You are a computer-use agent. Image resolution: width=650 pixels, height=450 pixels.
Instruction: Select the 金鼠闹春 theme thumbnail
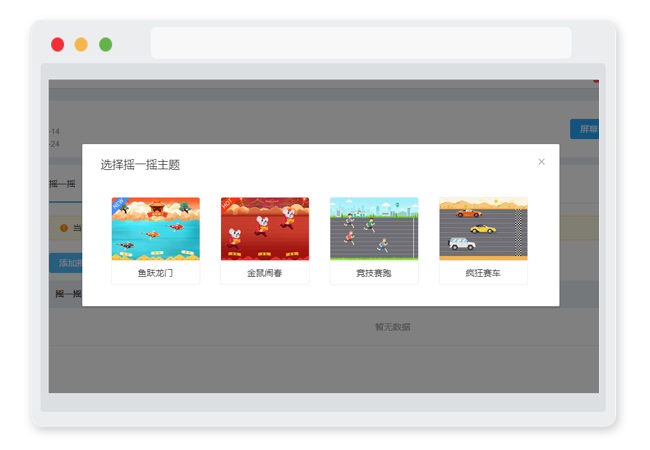[265, 229]
